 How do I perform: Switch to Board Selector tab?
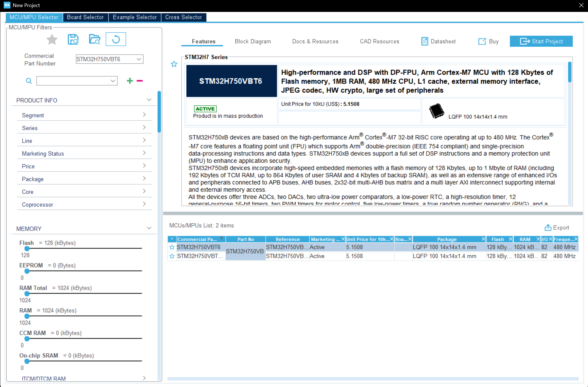click(x=85, y=17)
